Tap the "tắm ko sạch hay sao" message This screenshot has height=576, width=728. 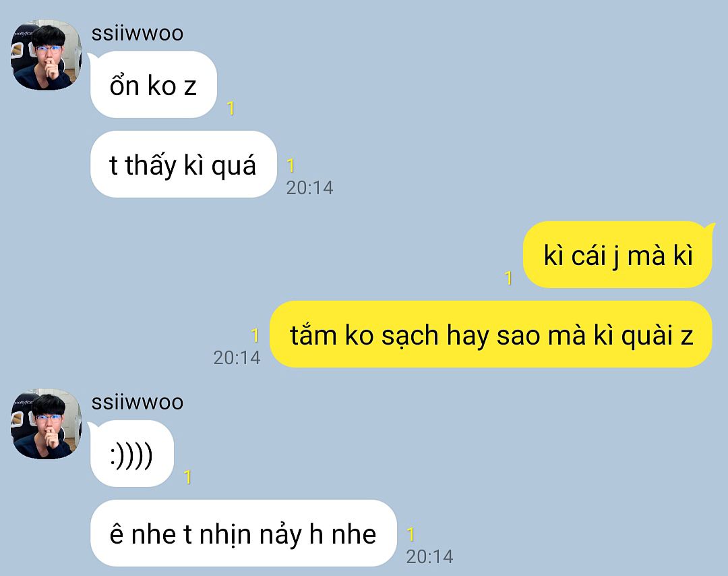tap(491, 335)
